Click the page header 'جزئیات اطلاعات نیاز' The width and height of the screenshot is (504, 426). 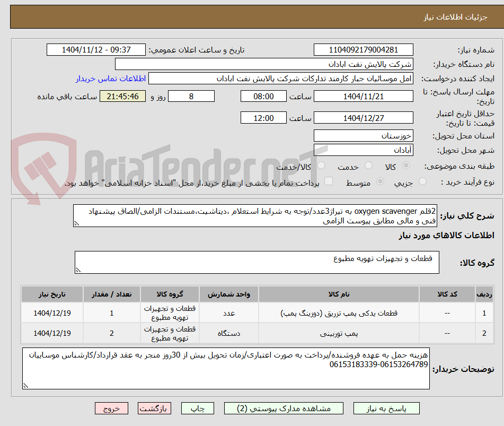pyautogui.click(x=455, y=17)
